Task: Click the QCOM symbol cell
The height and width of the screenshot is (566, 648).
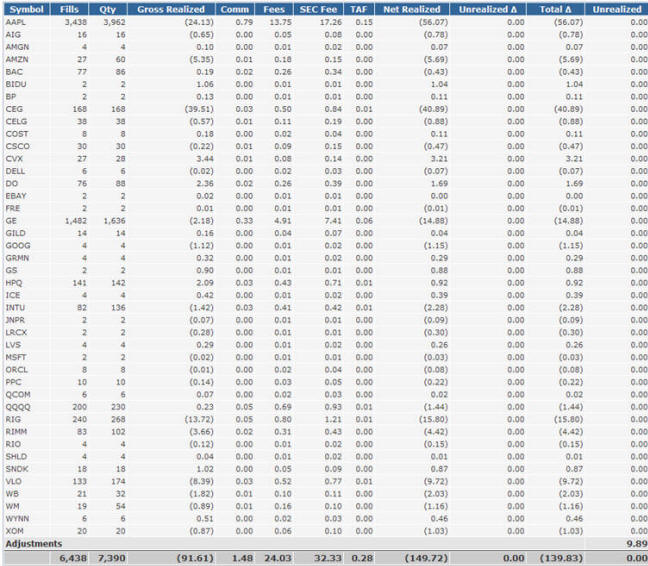Action: pos(18,395)
